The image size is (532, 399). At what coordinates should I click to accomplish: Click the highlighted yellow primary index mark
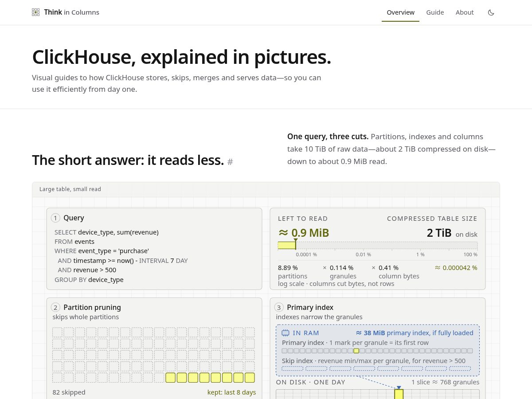click(356, 351)
